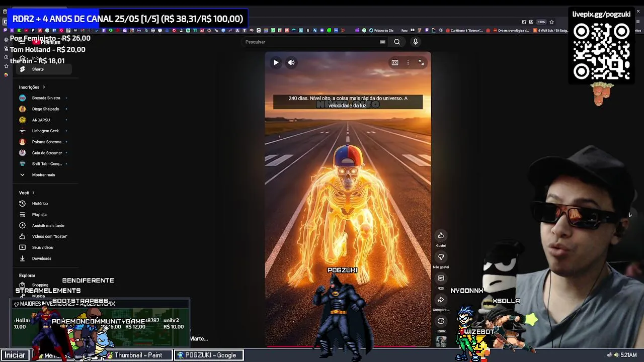Image resolution: width=644 pixels, height=362 pixels.
Task: Open the Broxada Sinistra channel
Action: pos(45,98)
